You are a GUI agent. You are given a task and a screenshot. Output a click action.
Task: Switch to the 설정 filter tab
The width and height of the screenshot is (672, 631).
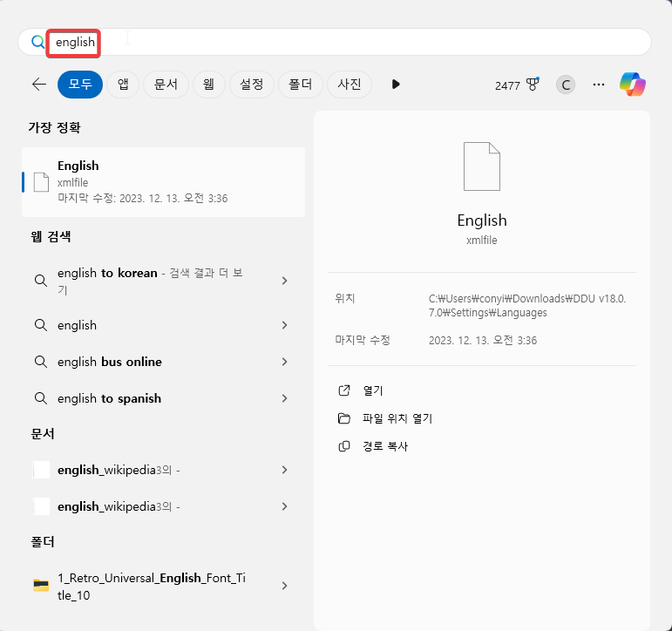tap(252, 84)
